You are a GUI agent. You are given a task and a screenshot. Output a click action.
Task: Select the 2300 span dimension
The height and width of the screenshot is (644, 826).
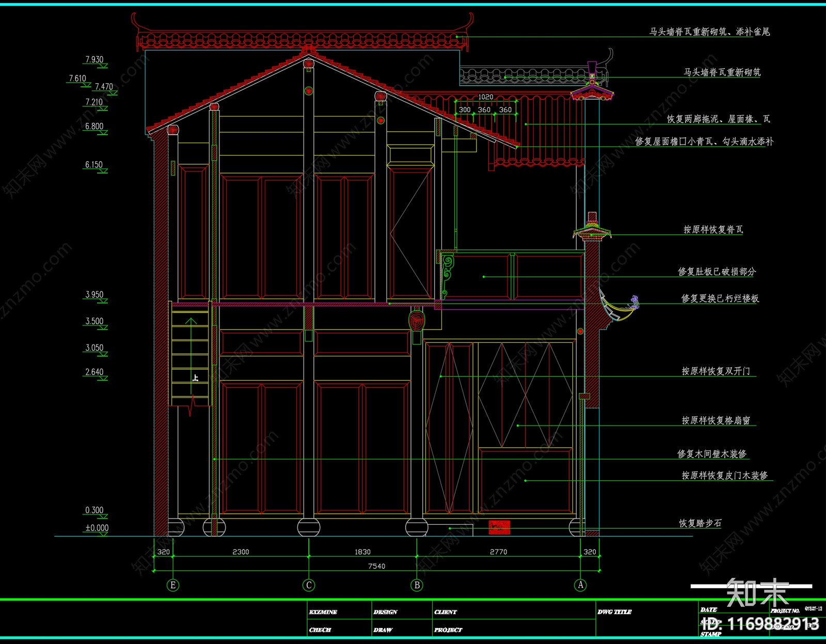[241, 552]
